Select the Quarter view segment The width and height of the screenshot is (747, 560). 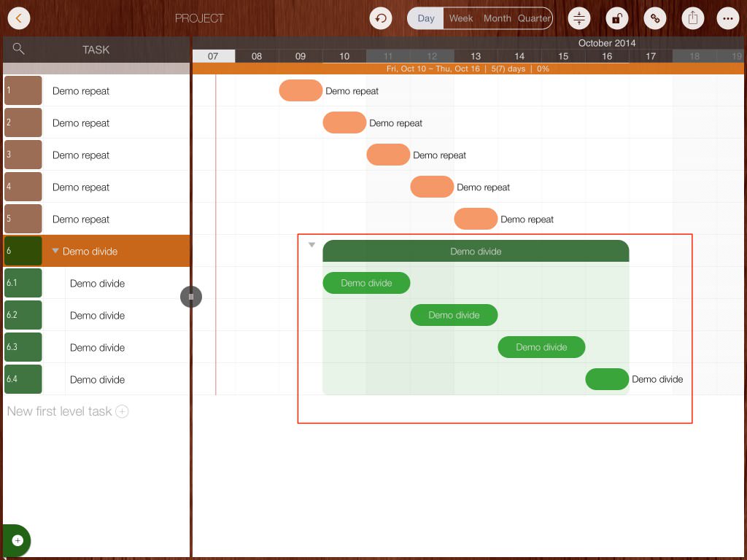click(534, 18)
